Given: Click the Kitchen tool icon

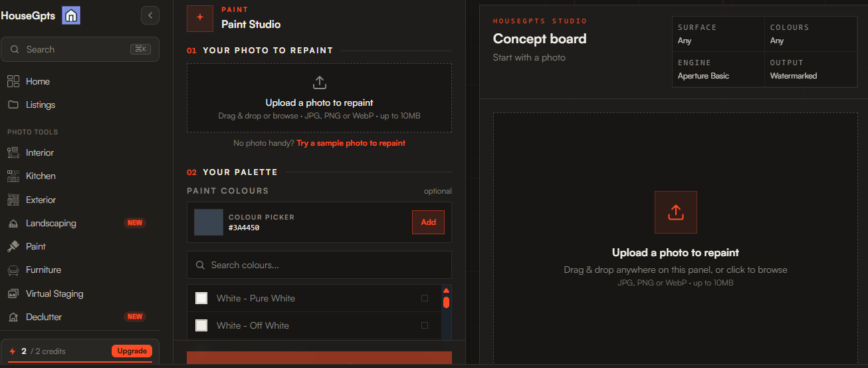Looking at the screenshot, I should point(13,176).
